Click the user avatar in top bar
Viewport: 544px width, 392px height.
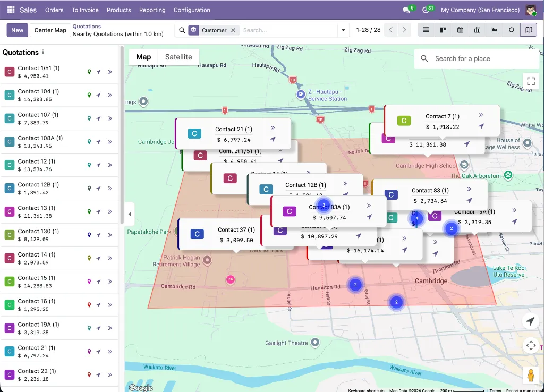click(x=531, y=10)
